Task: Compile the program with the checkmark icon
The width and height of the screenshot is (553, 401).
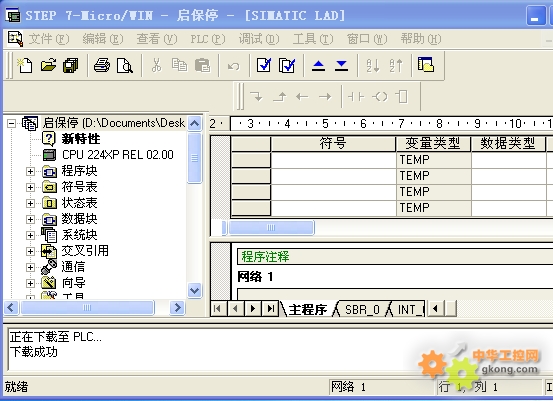Action: click(x=264, y=65)
